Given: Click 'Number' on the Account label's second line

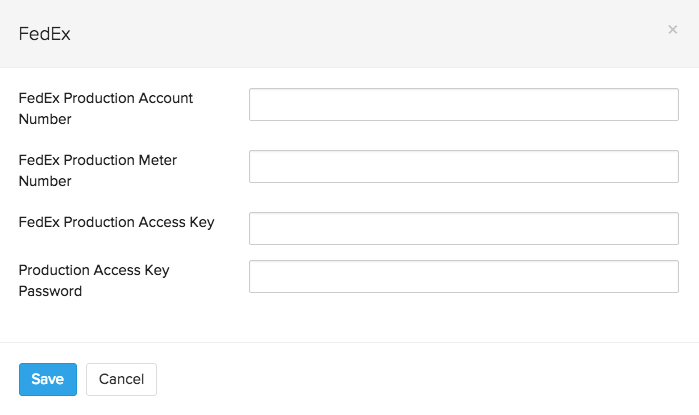Looking at the screenshot, I should click(x=45, y=119).
